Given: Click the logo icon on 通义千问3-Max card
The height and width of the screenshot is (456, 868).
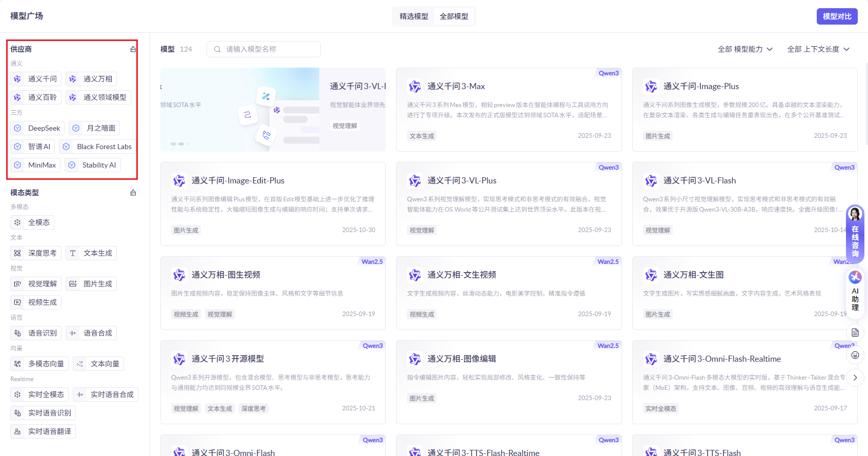Looking at the screenshot, I should tap(415, 87).
